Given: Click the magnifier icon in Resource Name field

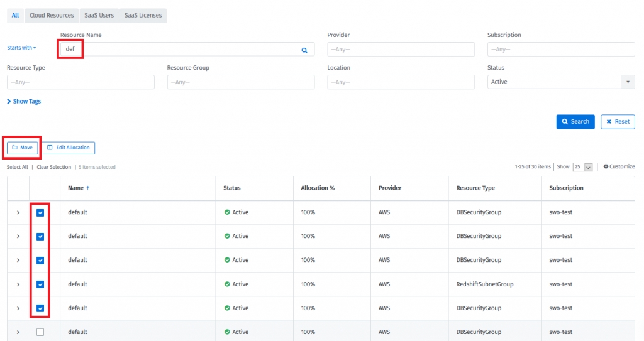Looking at the screenshot, I should point(304,50).
